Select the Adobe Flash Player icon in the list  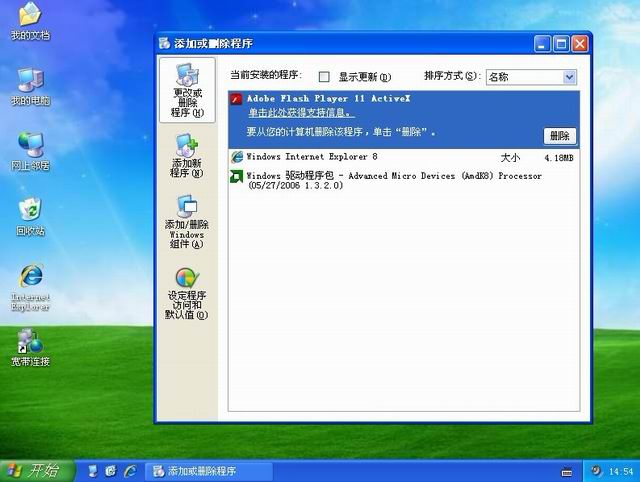point(236,99)
